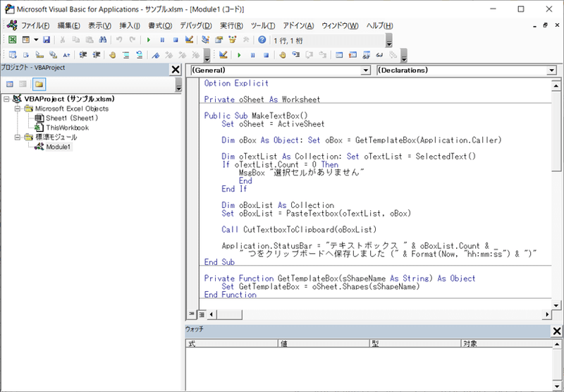
Task: Close the プロジェクト - VBAProject panel
Action: (176, 69)
